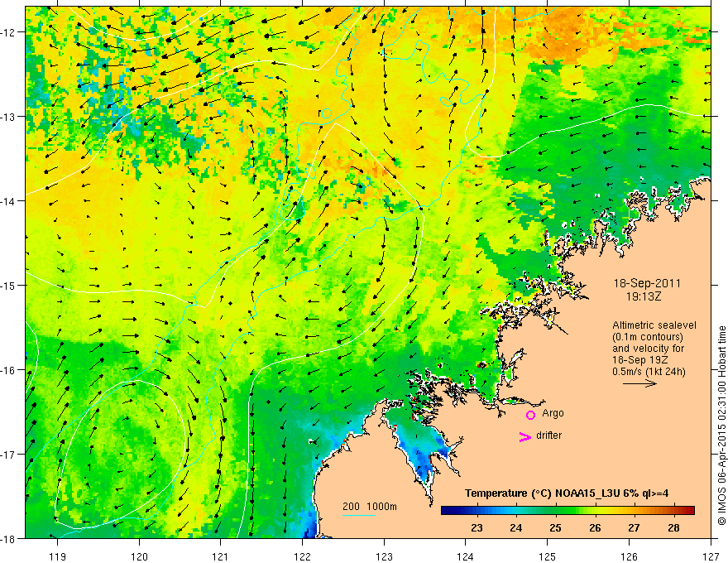Click the longitude axis label '120'

tap(139, 556)
